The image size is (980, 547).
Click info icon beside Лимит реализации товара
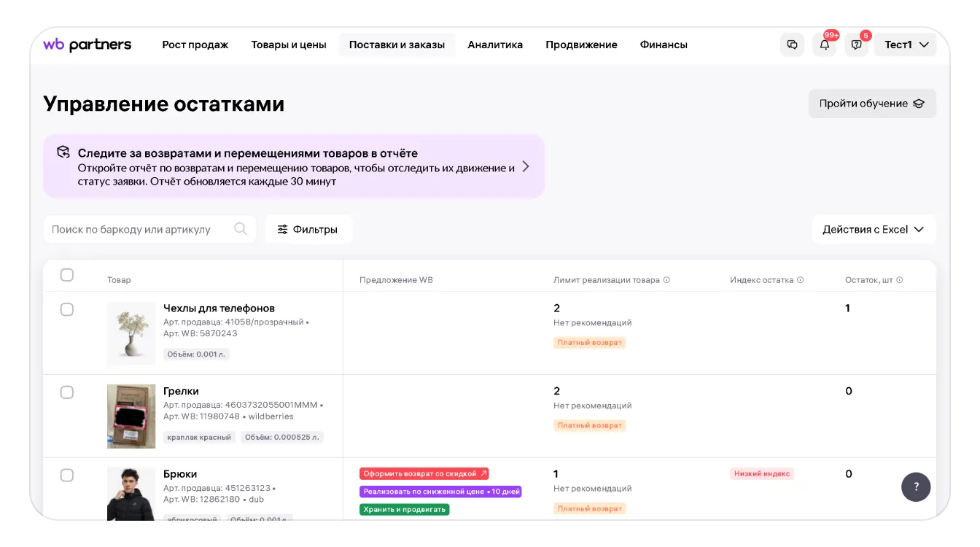666,280
